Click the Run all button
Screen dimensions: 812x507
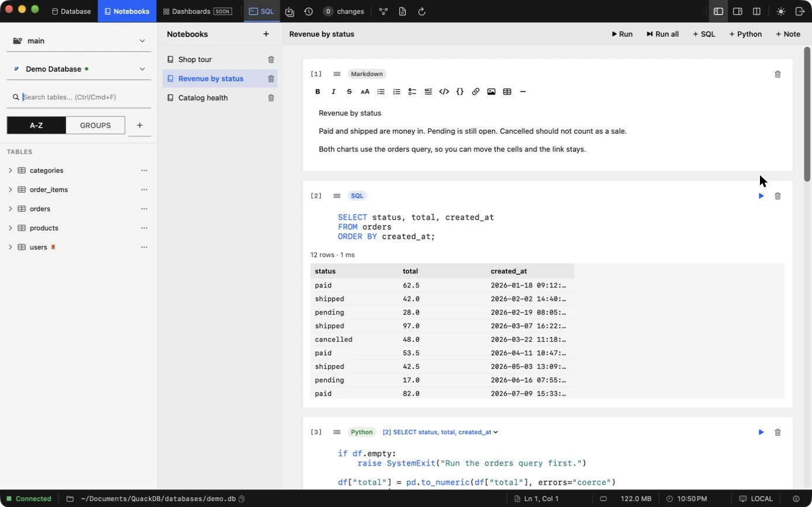tap(662, 34)
